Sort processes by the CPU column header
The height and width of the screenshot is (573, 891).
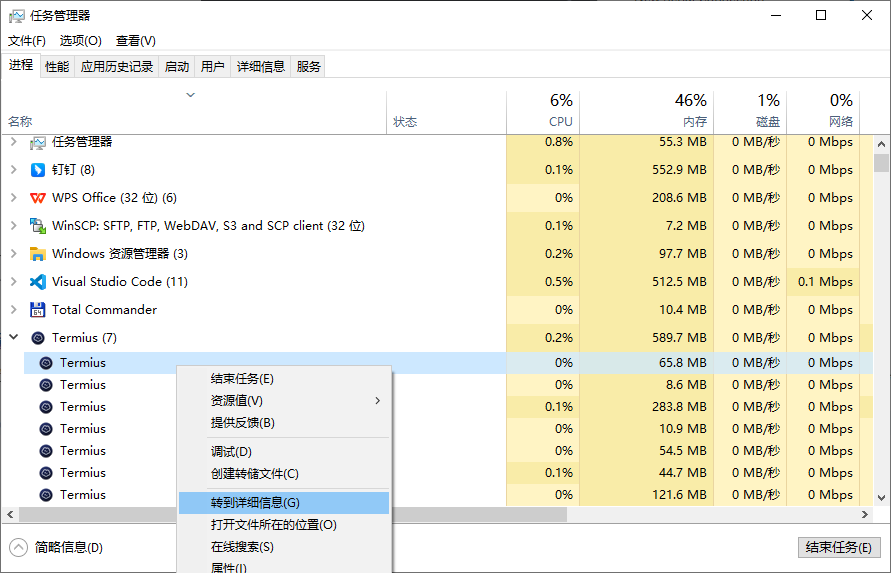click(x=543, y=112)
